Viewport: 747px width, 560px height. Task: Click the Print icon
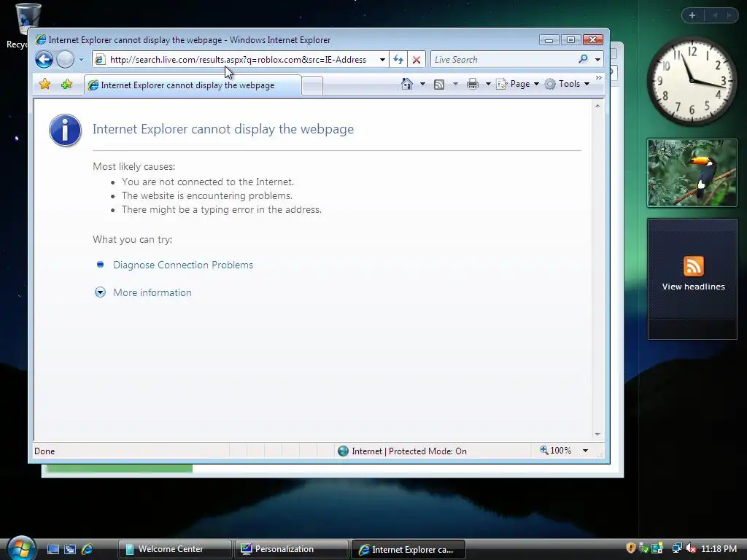[473, 85]
